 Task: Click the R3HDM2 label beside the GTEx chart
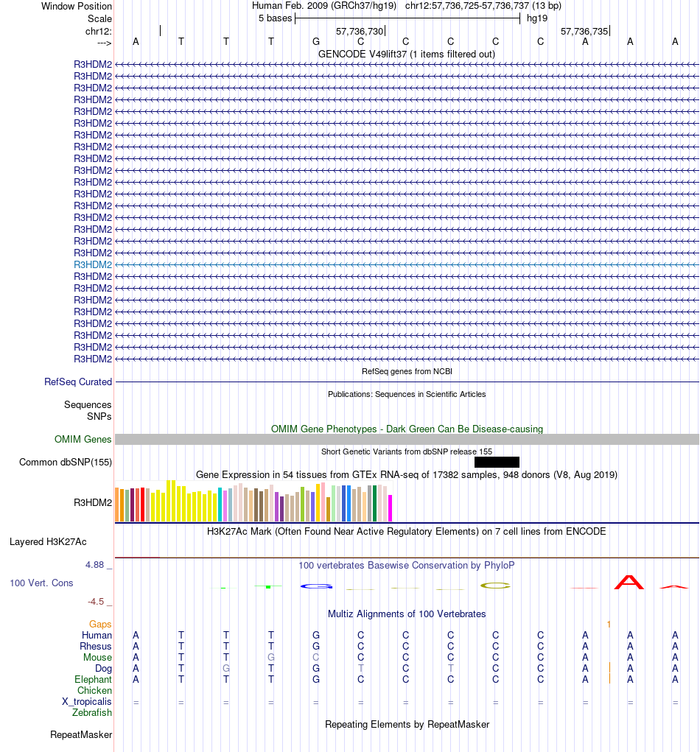click(x=93, y=502)
